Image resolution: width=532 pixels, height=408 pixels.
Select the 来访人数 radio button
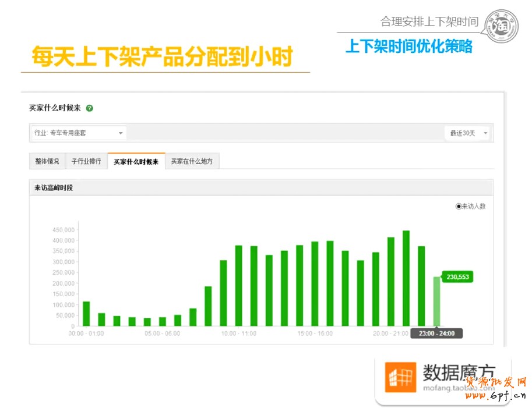point(459,206)
